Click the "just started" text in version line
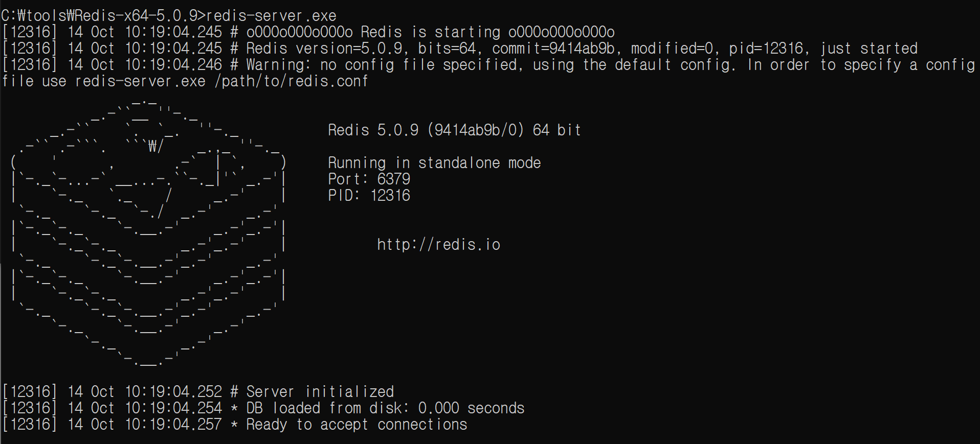 pos(869,49)
